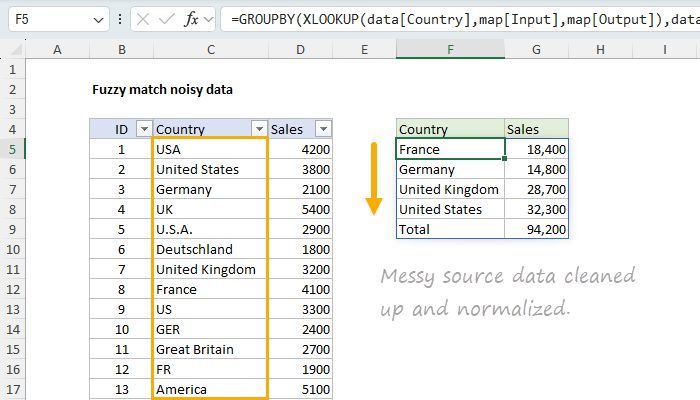This screenshot has width=700, height=400.
Task: Click the 'Deutschland' cell
Action: pyautogui.click(x=210, y=249)
